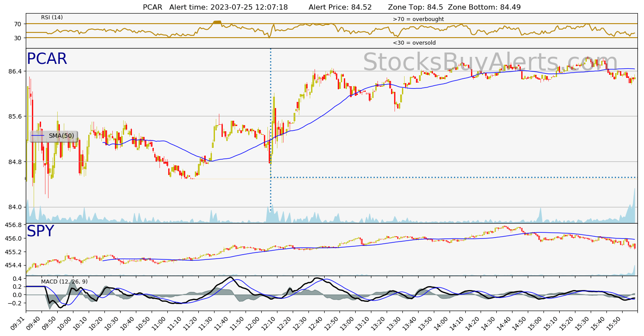The width and height of the screenshot is (644, 336).
Task: Click the SPY 456.0 axis label
Action: 12,238
